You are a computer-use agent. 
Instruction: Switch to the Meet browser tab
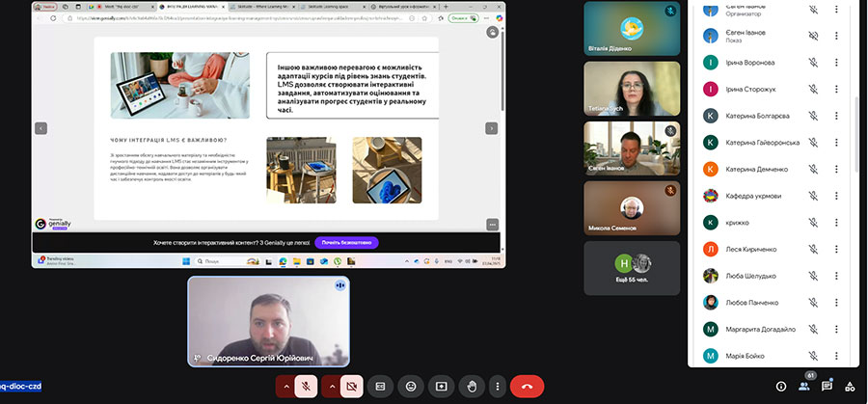(x=124, y=7)
